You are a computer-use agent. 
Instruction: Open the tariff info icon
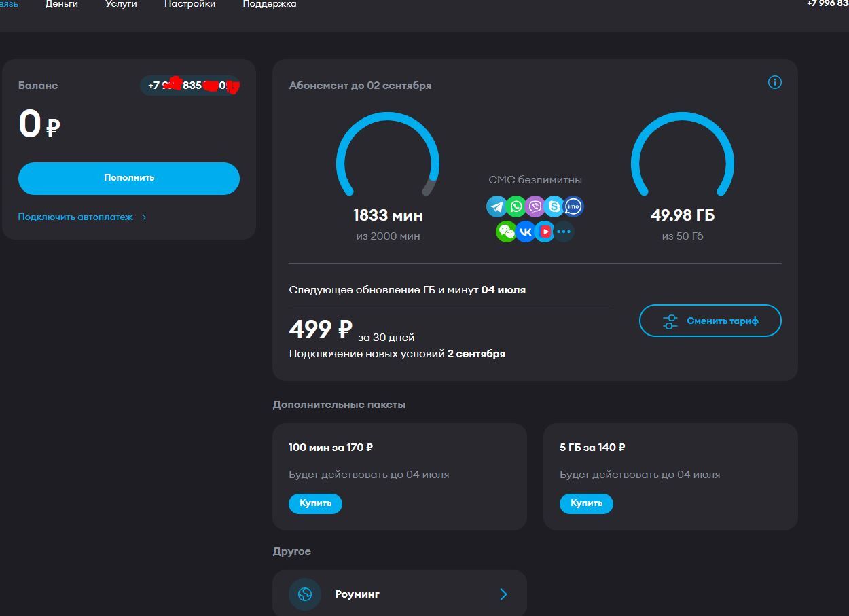(x=774, y=82)
